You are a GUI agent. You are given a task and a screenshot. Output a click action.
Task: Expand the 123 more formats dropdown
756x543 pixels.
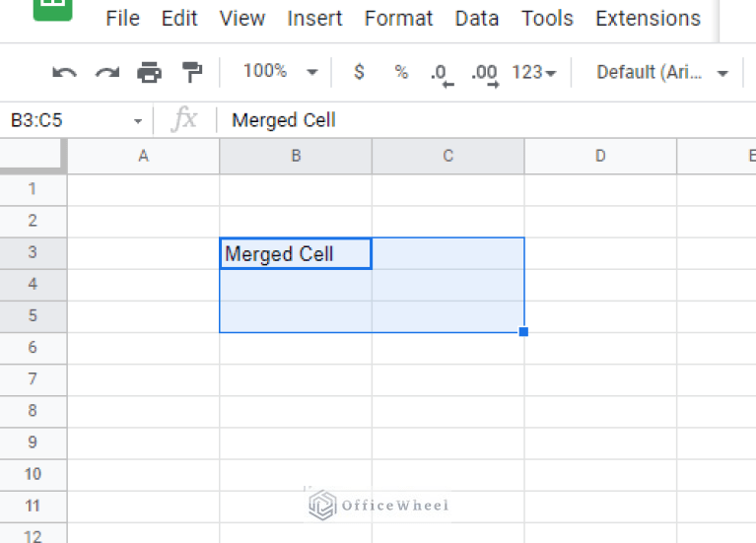click(x=533, y=72)
